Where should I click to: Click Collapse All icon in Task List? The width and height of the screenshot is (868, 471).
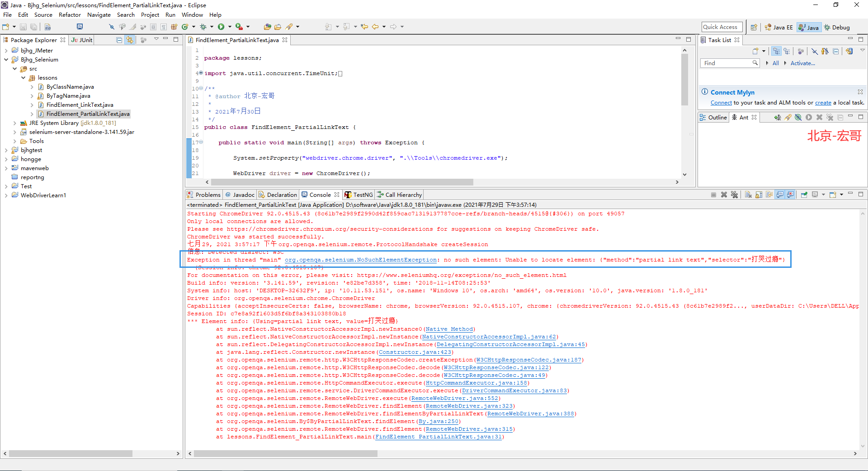[x=836, y=51]
